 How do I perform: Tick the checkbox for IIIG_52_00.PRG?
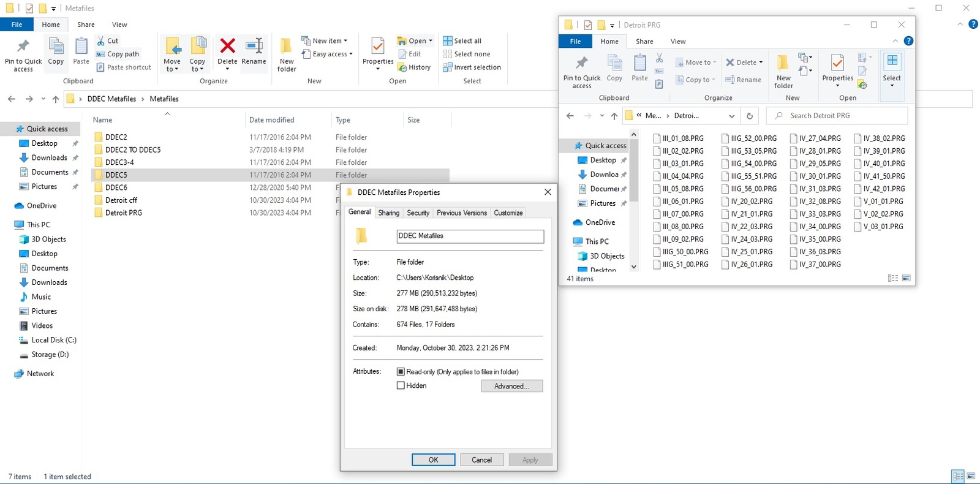click(x=725, y=138)
